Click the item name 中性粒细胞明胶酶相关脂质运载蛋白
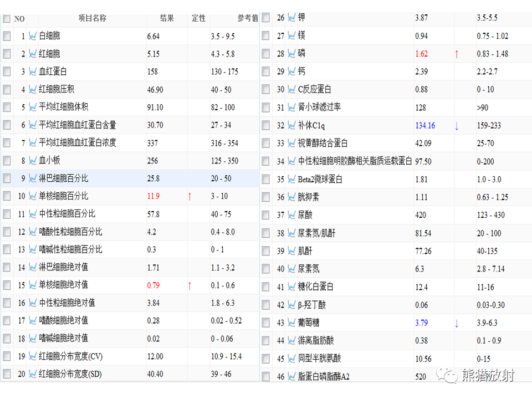Image resolution: width=532 pixels, height=399 pixels. tap(355, 161)
